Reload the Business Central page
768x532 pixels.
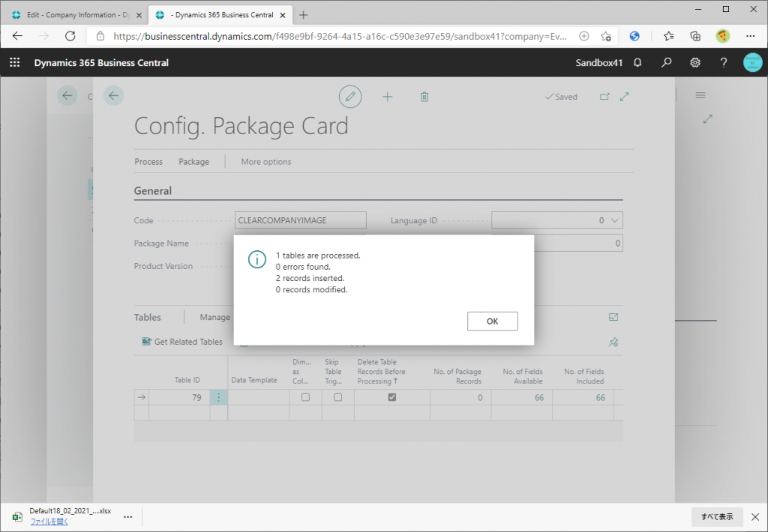pos(70,36)
